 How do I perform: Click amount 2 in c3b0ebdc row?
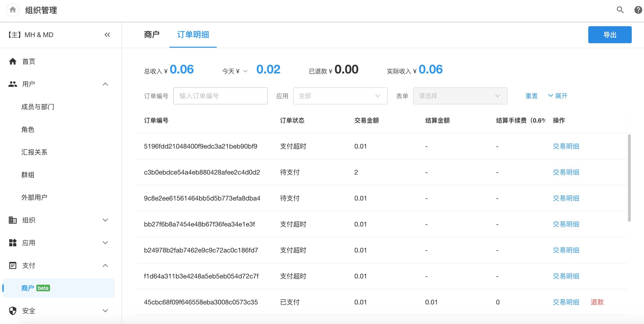(x=356, y=172)
